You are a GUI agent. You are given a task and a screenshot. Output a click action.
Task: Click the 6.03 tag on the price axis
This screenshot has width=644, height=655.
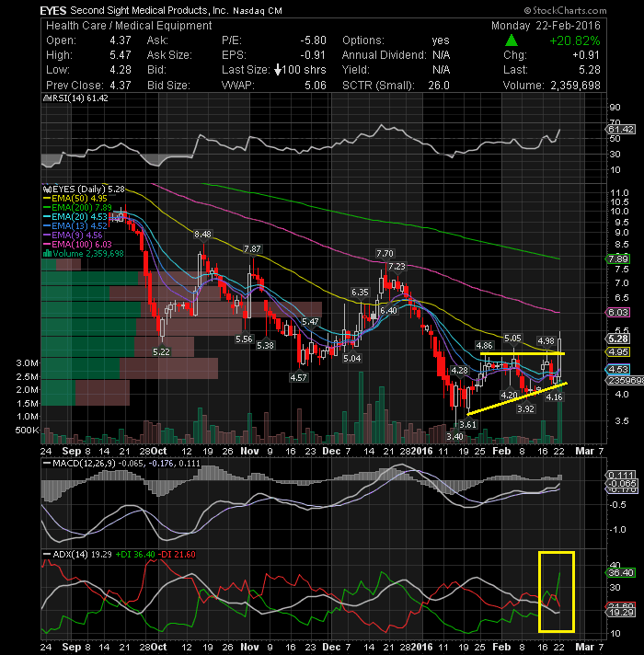coord(617,312)
